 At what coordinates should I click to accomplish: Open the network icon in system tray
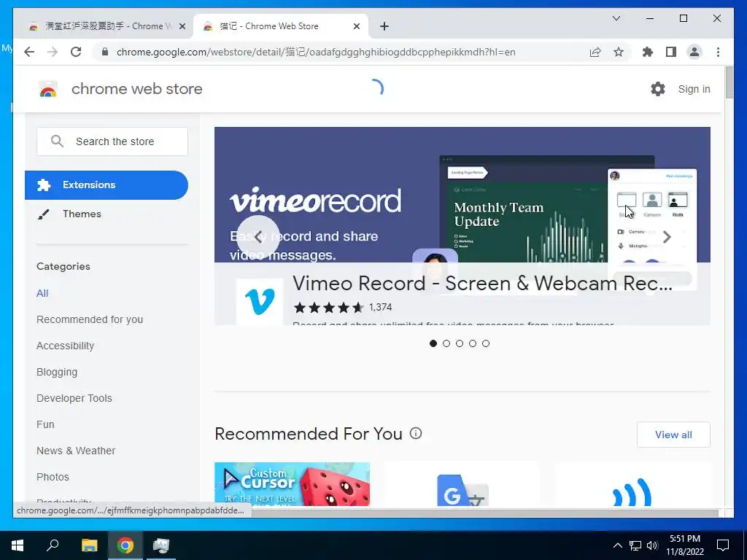pos(635,545)
